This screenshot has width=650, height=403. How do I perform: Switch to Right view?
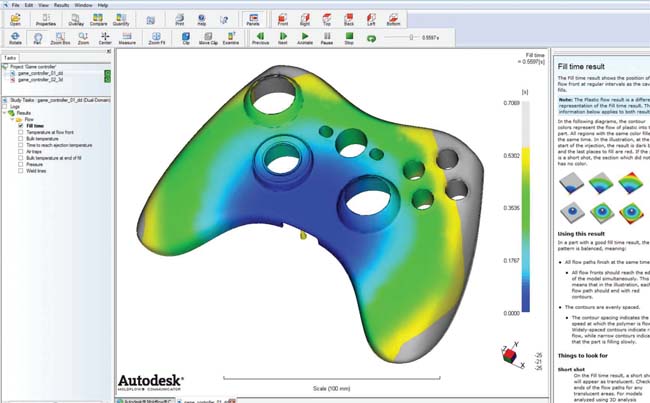click(305, 19)
